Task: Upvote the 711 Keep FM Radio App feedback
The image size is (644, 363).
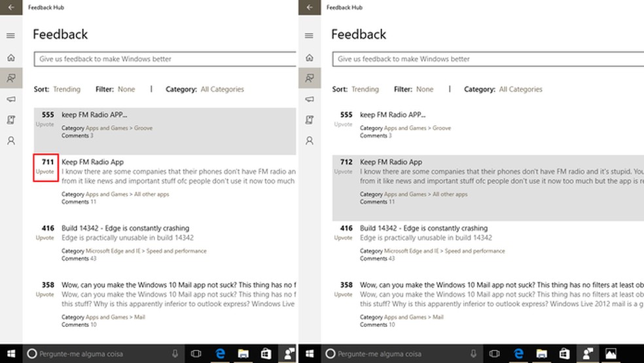Action: [45, 172]
